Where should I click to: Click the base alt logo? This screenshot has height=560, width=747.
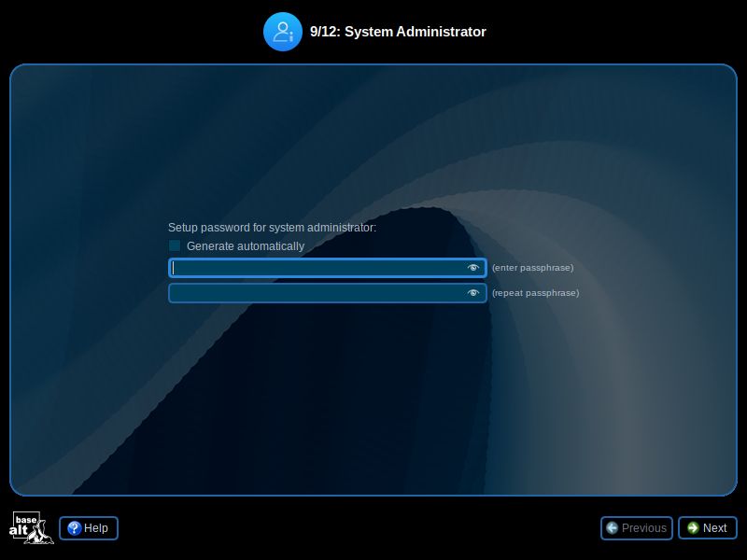[x=32, y=528]
